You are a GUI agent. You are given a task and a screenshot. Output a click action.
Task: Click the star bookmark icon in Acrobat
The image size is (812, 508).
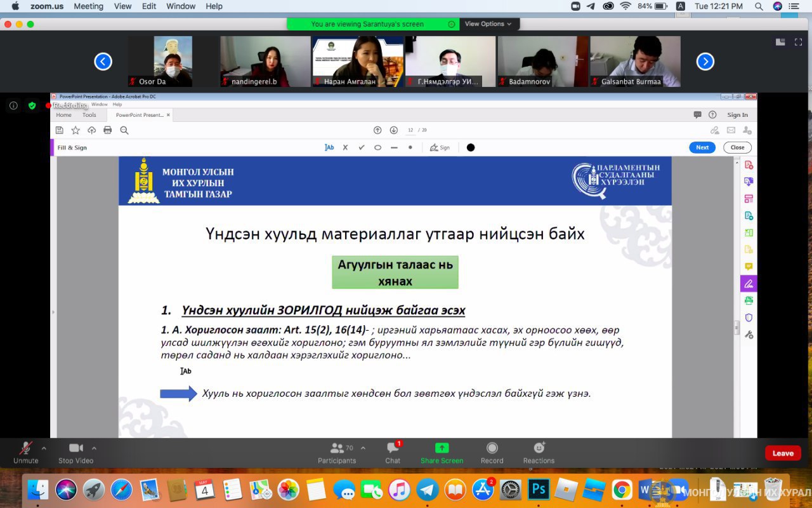75,130
